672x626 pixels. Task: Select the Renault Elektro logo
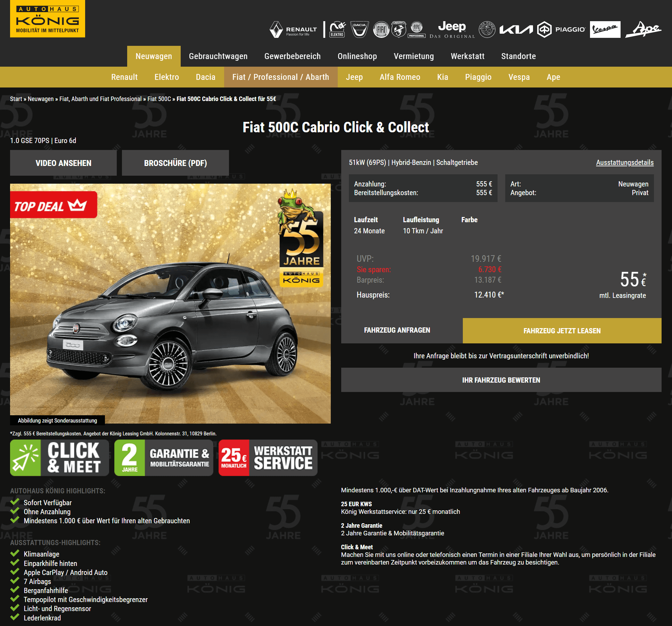coord(337,30)
